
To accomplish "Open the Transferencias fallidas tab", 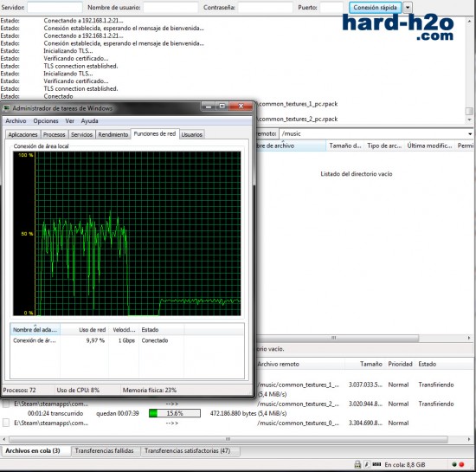I will tap(104, 450).
